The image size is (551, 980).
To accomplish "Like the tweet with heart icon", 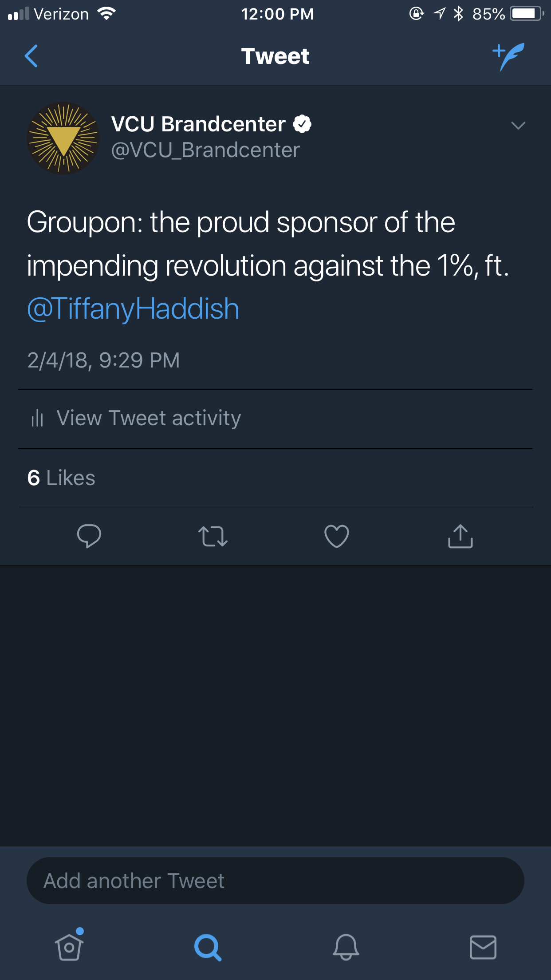I will coord(337,536).
